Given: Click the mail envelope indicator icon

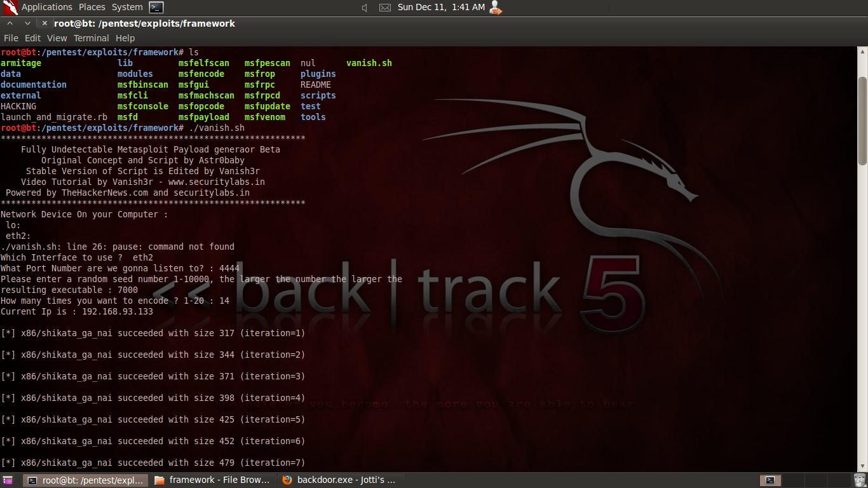Looking at the screenshot, I should point(385,8).
